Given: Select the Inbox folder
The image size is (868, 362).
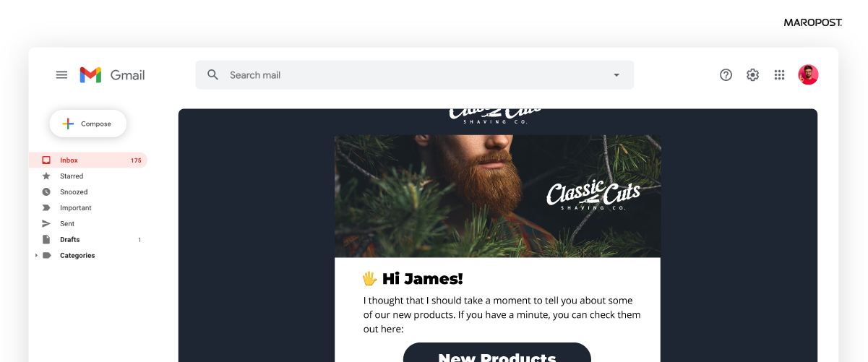Looking at the screenshot, I should pos(88,160).
